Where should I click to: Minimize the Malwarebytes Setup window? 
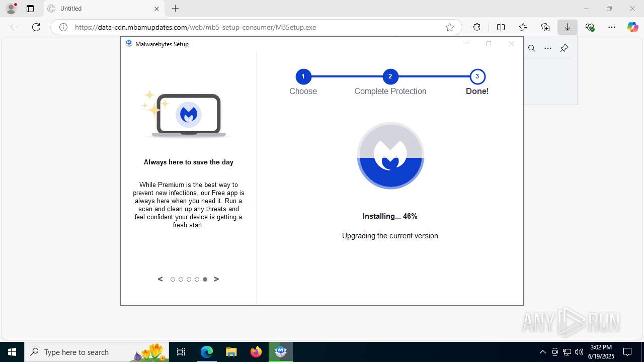coord(466,44)
